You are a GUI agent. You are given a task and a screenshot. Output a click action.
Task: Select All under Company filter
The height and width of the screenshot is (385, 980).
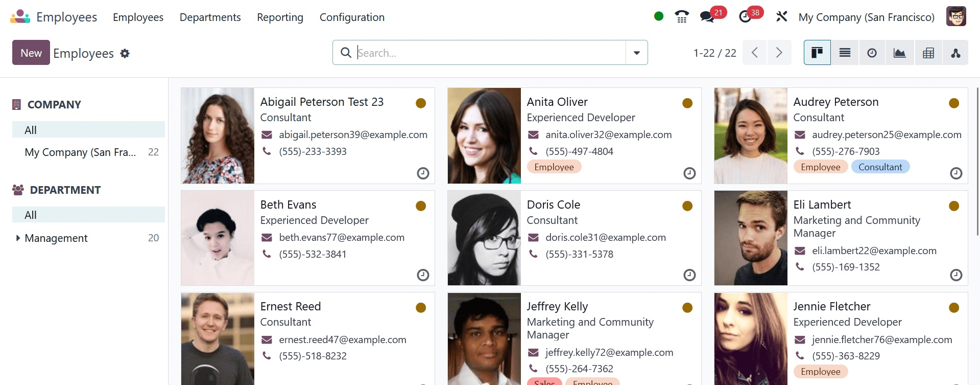click(x=88, y=130)
